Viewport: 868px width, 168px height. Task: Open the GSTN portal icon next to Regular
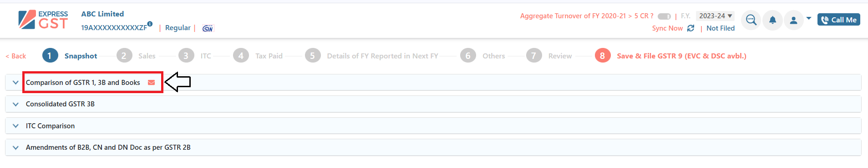tap(208, 28)
